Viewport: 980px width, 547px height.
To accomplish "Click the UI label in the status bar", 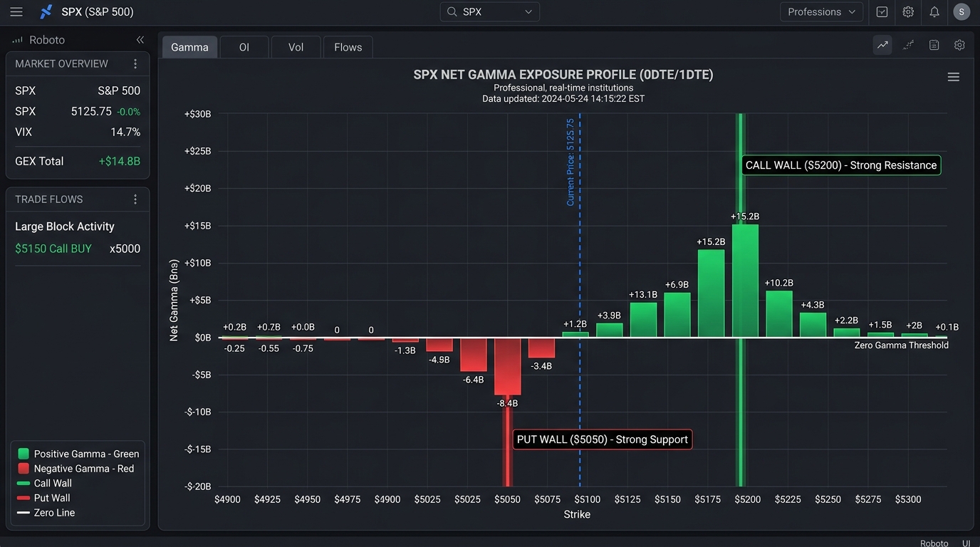I will click(x=966, y=543).
